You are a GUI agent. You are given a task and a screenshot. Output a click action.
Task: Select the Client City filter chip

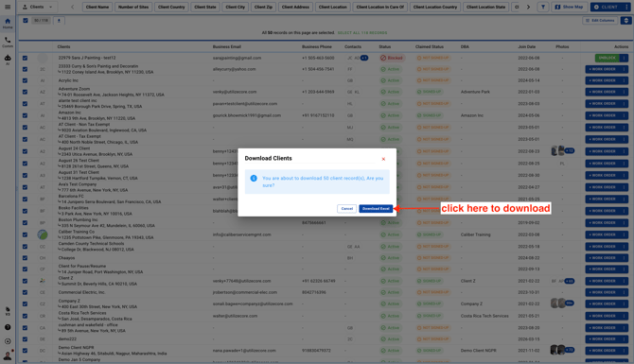[x=236, y=7]
